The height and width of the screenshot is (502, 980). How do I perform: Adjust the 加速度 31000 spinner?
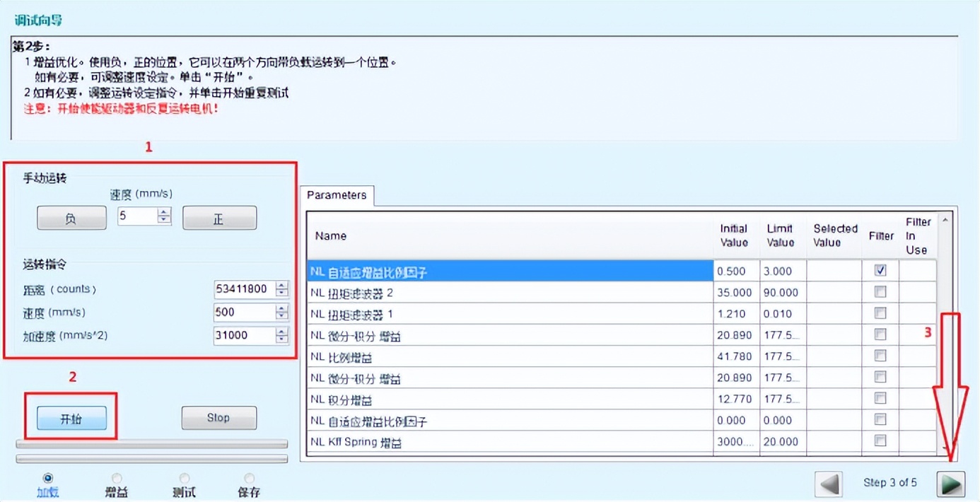(x=282, y=335)
